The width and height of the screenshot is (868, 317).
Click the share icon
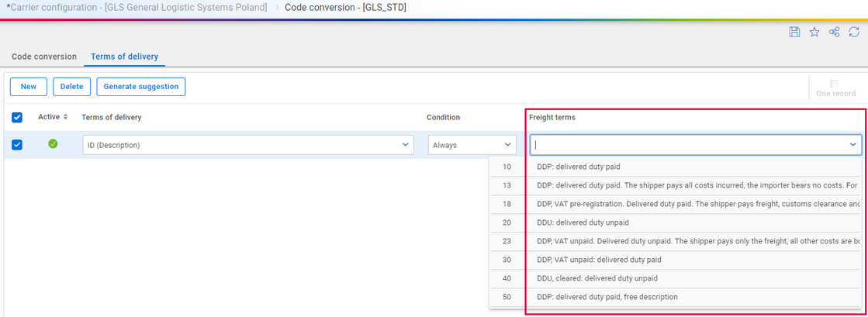(x=834, y=32)
